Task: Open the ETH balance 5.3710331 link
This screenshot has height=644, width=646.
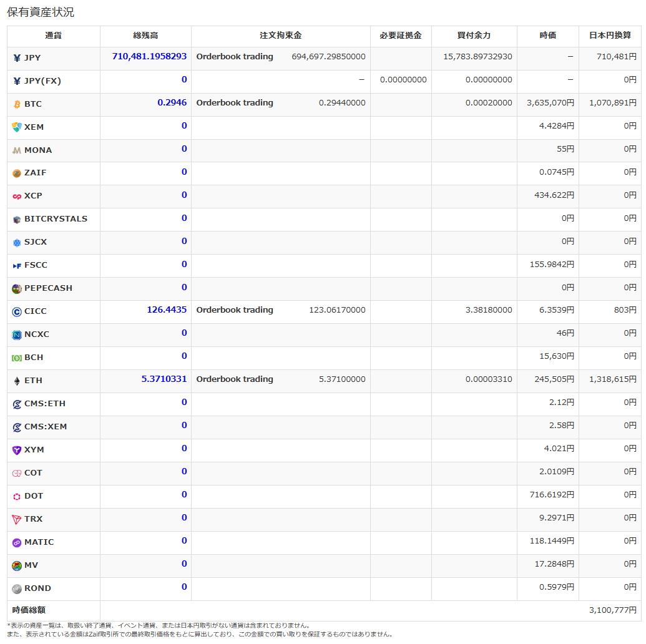Action: click(164, 379)
